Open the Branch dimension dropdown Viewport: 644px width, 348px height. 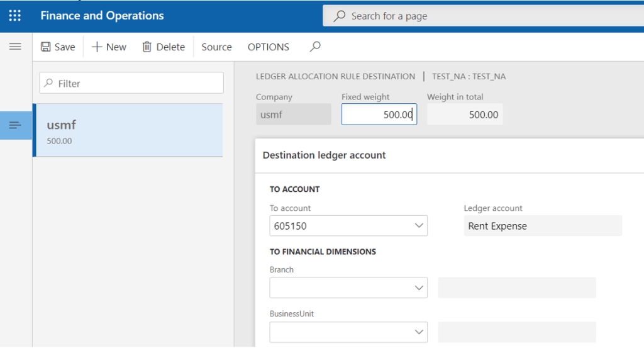(x=418, y=288)
